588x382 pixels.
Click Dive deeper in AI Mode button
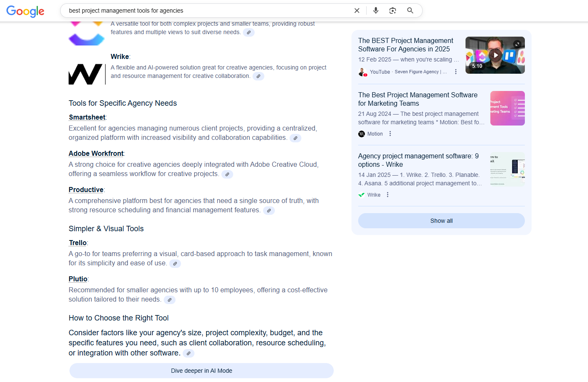(202, 371)
